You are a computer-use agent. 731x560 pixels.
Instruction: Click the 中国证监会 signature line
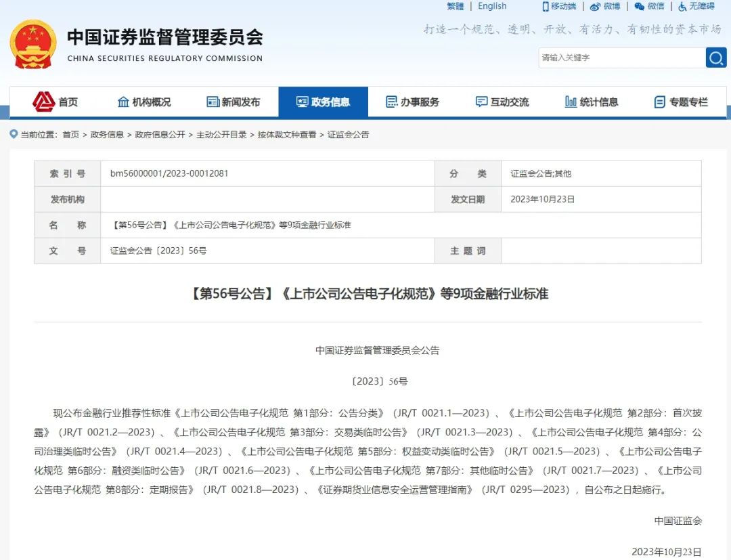pyautogui.click(x=678, y=521)
